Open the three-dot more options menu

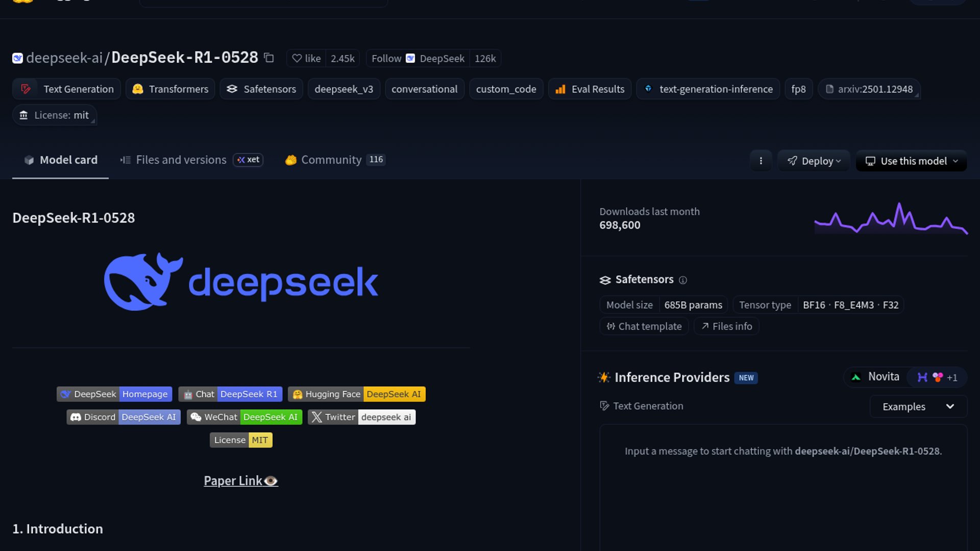761,161
